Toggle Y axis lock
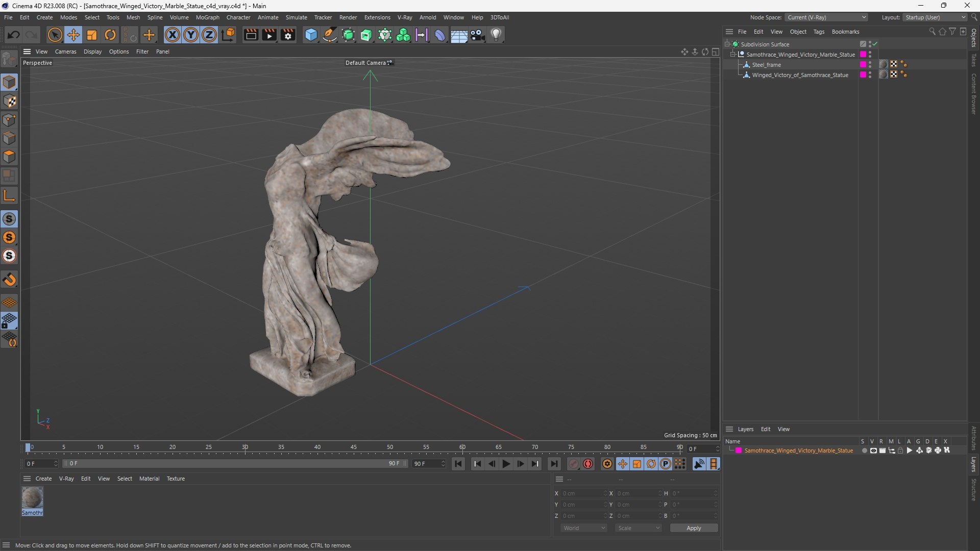Viewport: 980px width, 551px height. [x=191, y=35]
